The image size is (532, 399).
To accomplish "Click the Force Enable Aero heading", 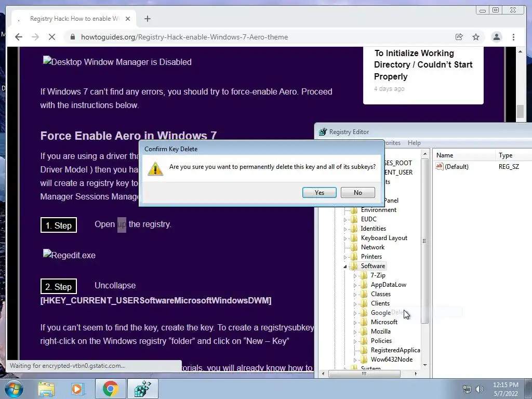I will (x=128, y=136).
